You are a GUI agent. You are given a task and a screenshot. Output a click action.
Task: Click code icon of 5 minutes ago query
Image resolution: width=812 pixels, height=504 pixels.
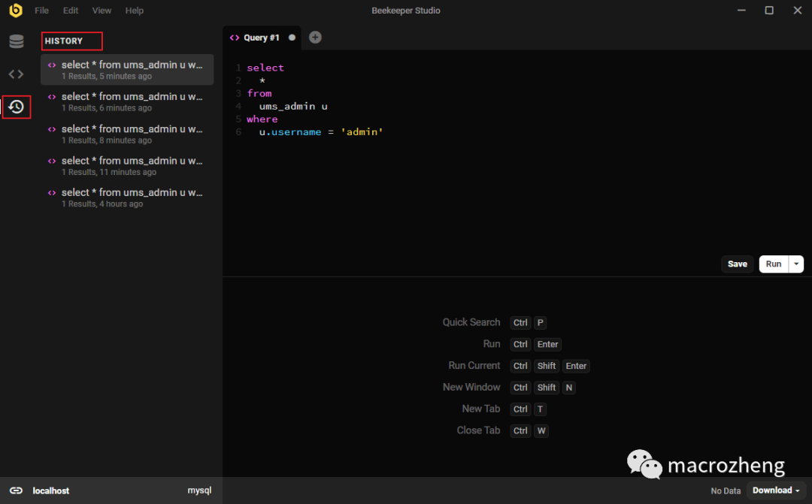[x=52, y=65]
